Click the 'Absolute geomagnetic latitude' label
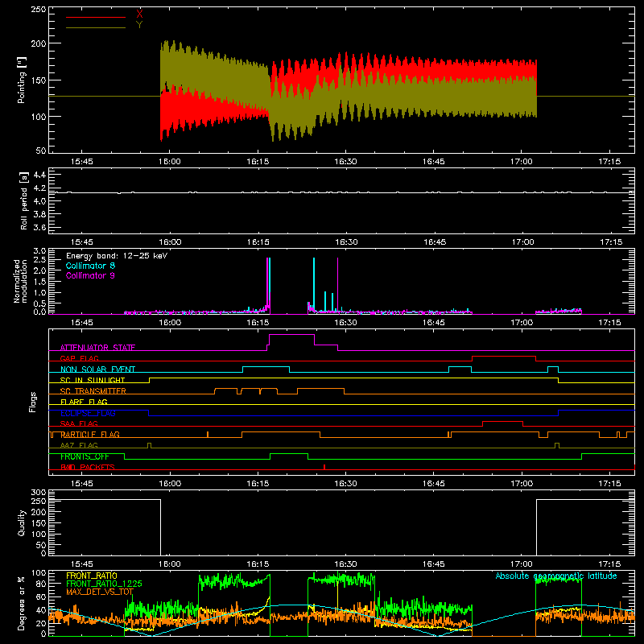Screen dimensions: 644x644 [556, 576]
